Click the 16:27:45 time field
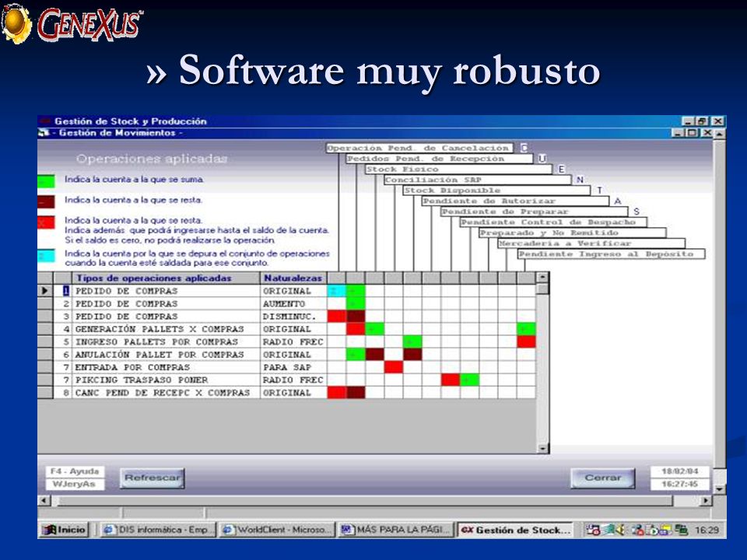The height and width of the screenshot is (560, 747). pyautogui.click(x=680, y=484)
